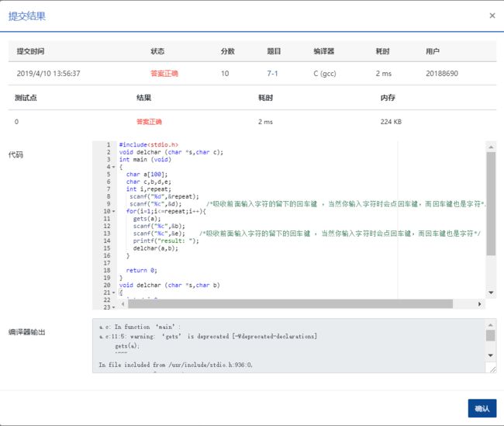Click user ID 20188690
504x426 pixels.
point(442,74)
